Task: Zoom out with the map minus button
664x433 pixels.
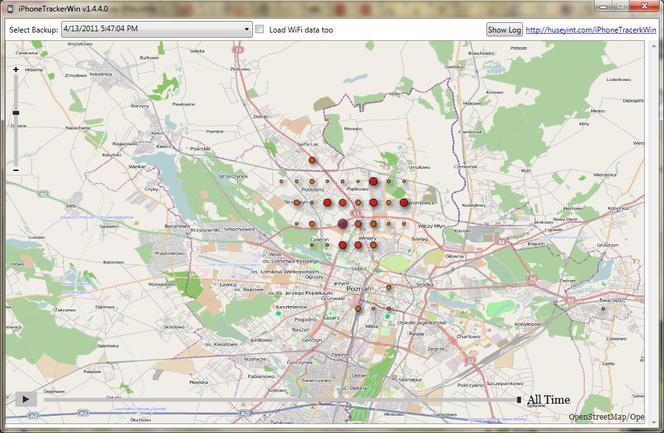Action: (16, 170)
